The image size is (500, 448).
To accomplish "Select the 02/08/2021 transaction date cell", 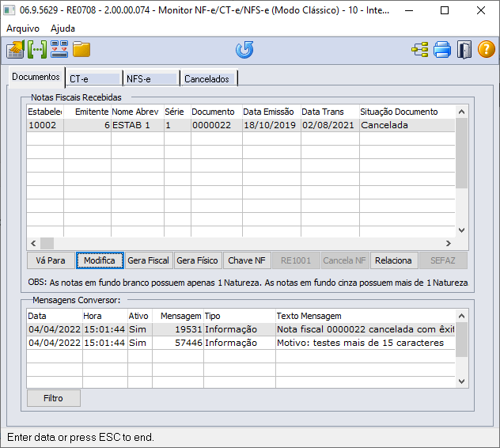I will click(330, 125).
